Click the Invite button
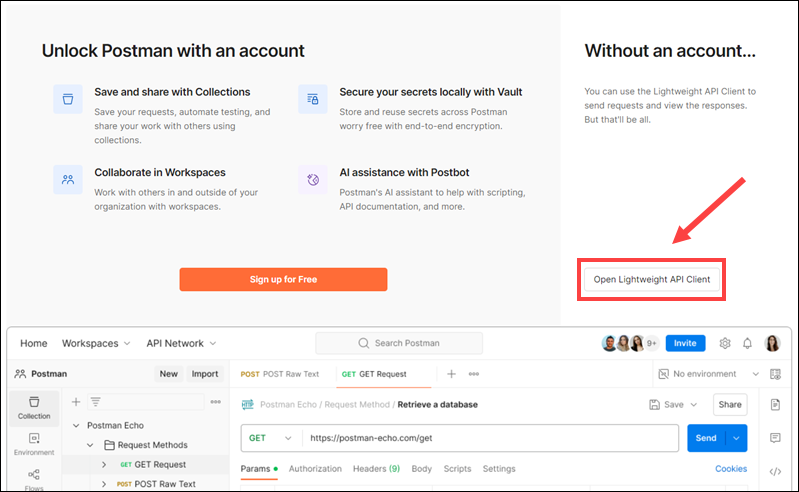The height and width of the screenshot is (492, 799). (685, 343)
